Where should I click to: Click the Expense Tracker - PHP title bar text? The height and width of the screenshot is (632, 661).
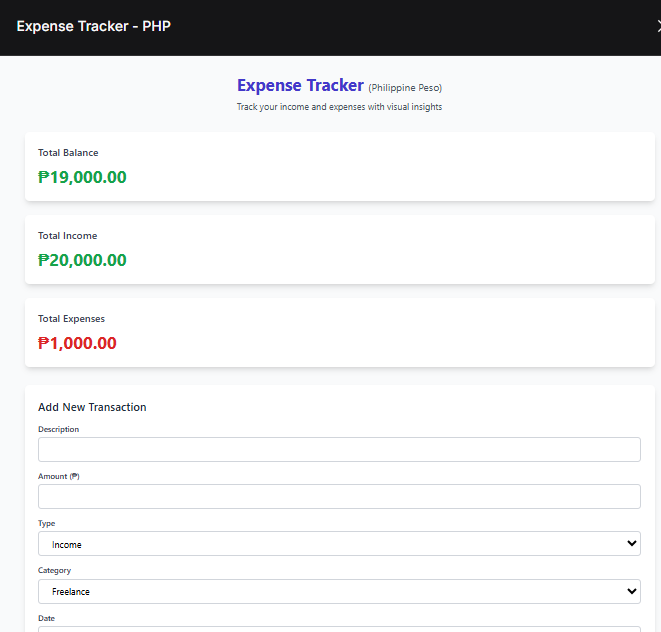(x=93, y=26)
